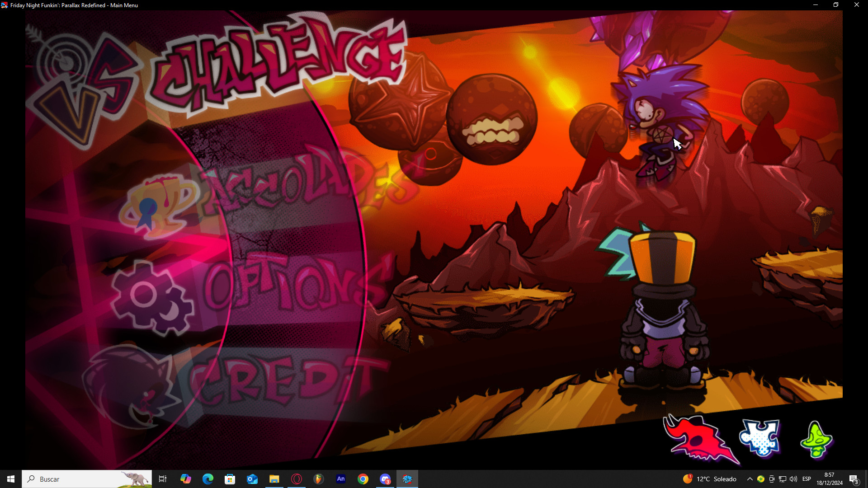
Task: Expand the system tray hidden icons chevron
Action: [750, 479]
